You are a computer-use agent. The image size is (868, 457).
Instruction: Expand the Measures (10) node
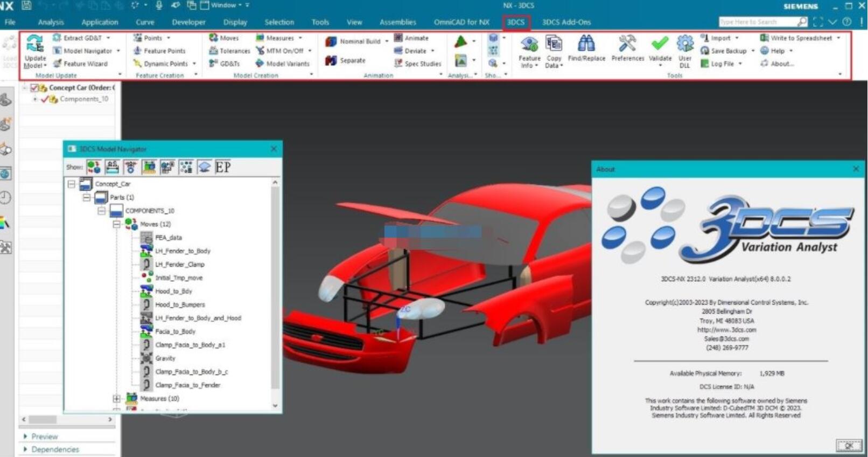(x=117, y=399)
